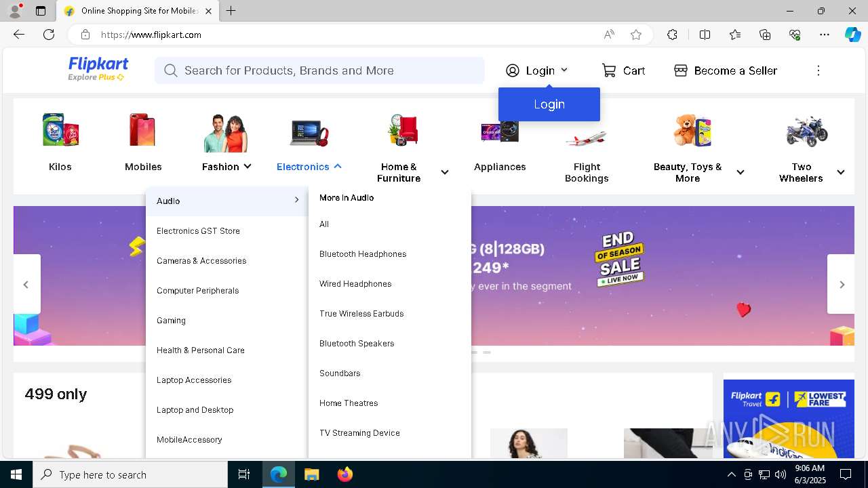This screenshot has width=868, height=488.
Task: Expand the Login dropdown chevron
Action: [x=564, y=70]
